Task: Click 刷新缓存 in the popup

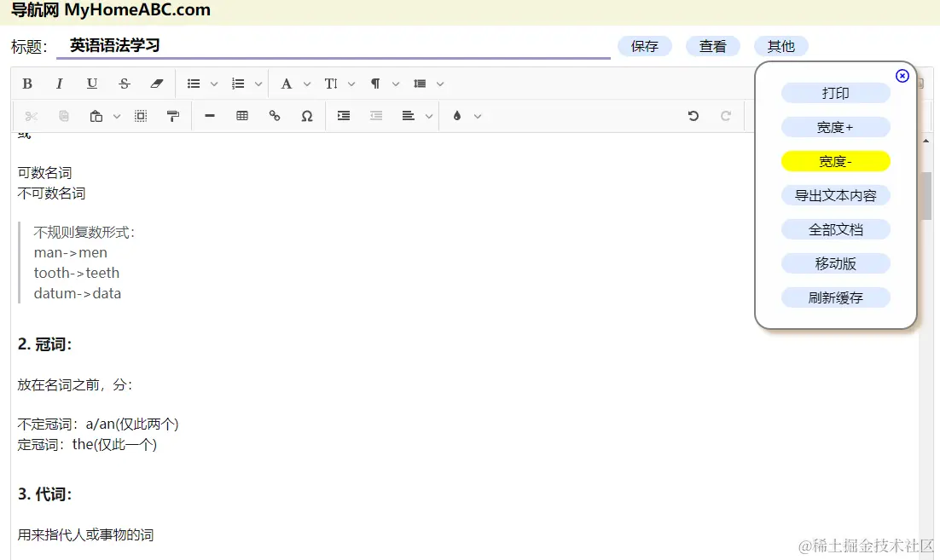Action: [835, 297]
